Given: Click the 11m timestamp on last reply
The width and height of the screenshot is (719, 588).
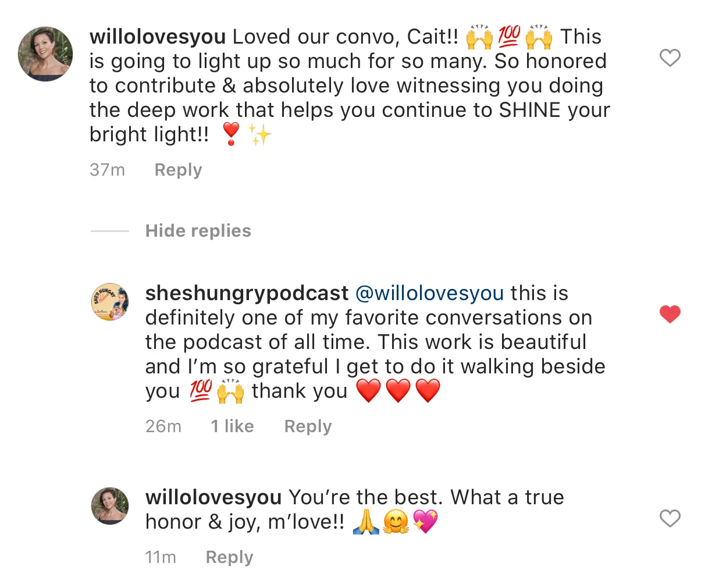Looking at the screenshot, I should (x=161, y=557).
